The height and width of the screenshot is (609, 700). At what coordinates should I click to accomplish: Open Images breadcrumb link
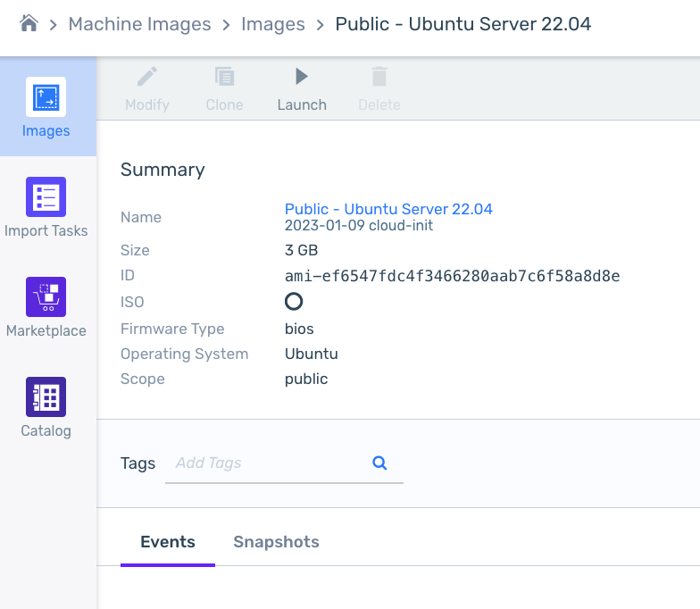pos(273,24)
